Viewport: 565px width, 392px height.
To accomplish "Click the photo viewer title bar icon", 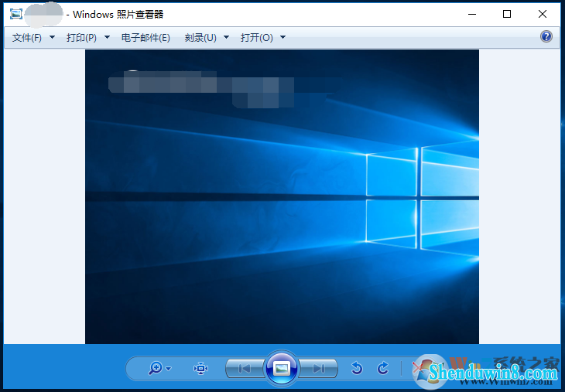I will 15,14.
